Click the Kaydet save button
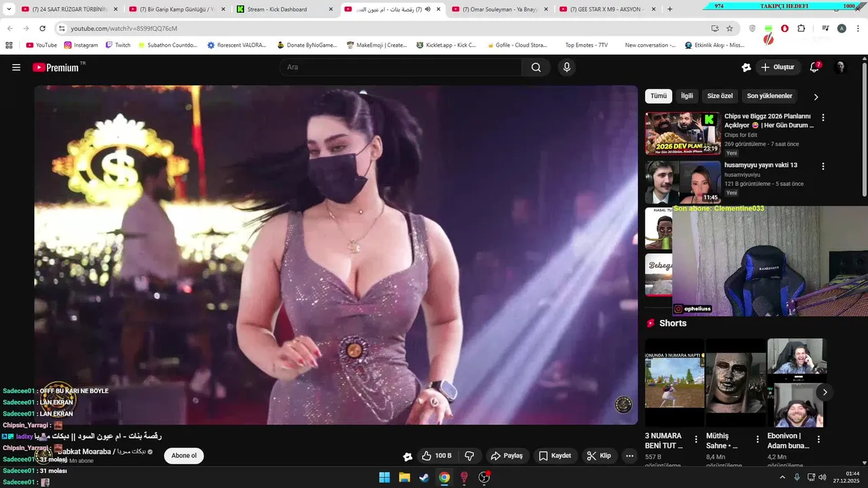This screenshot has height=488, width=868. (555, 455)
